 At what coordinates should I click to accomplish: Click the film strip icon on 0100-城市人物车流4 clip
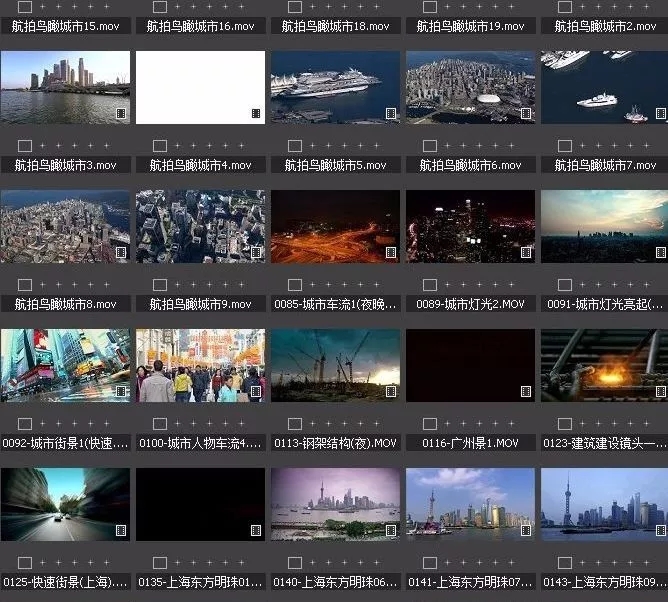pyautogui.click(x=256, y=391)
